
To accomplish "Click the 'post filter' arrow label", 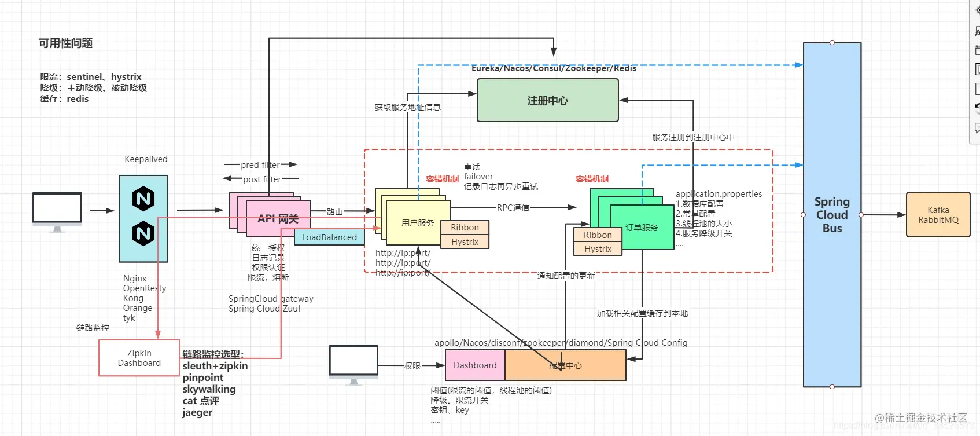I will (x=261, y=179).
